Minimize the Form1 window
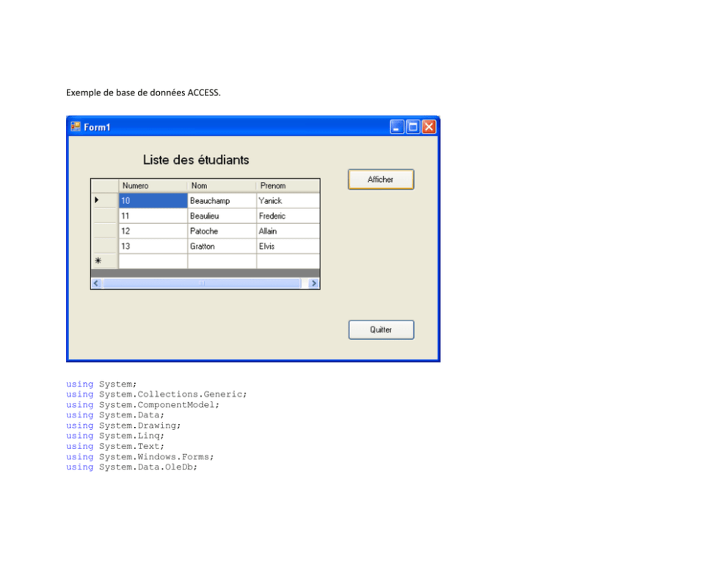The width and height of the screenshot is (728, 562). click(397, 127)
